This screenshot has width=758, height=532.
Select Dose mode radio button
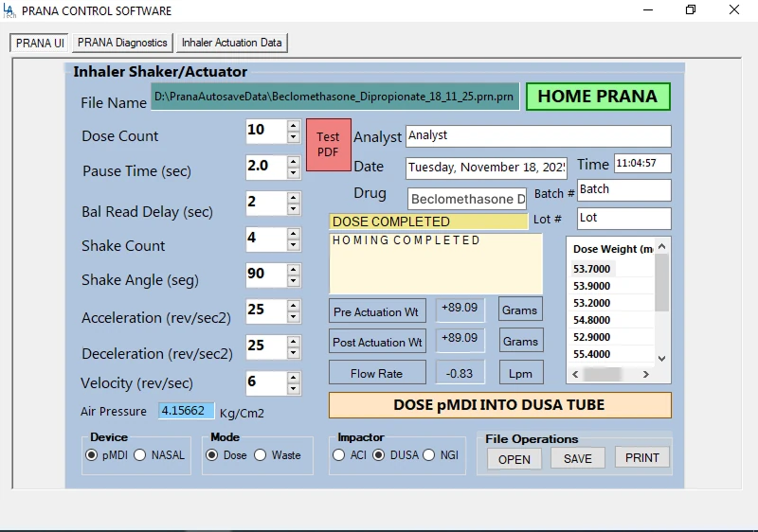pos(211,455)
